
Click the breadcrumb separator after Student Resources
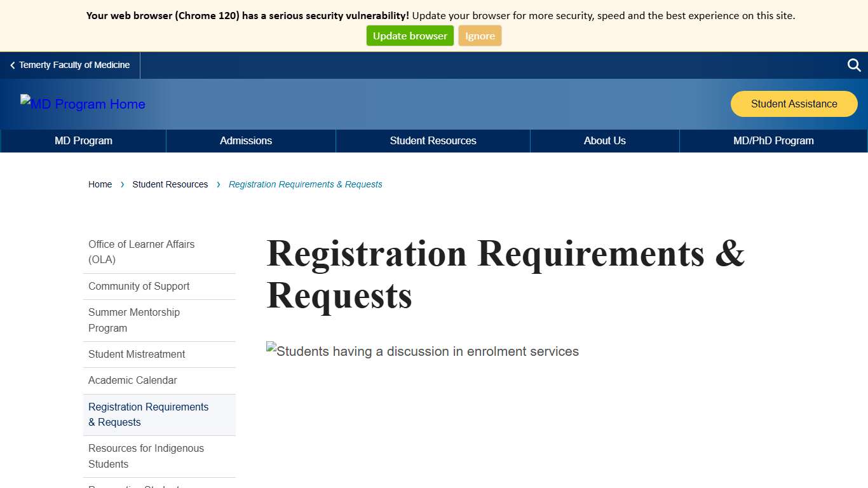[218, 184]
